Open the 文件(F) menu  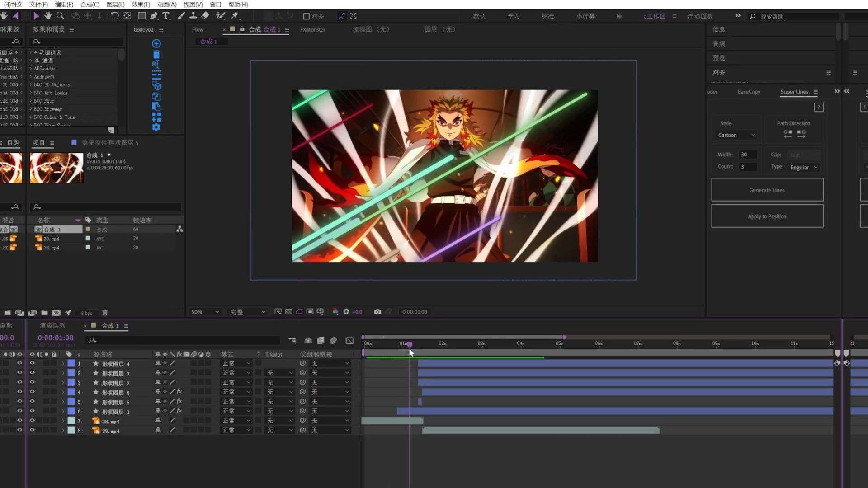38,5
